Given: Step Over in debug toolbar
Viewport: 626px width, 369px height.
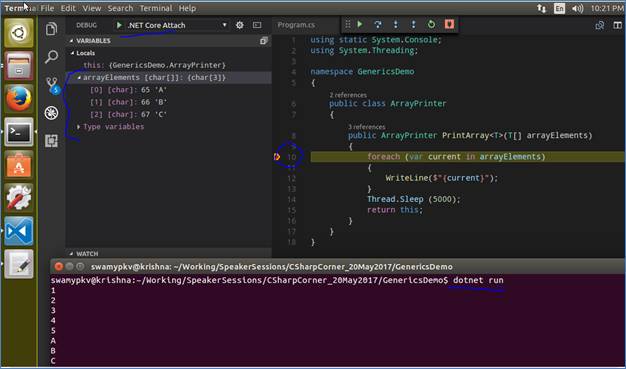Looking at the screenshot, I should pyautogui.click(x=378, y=24).
